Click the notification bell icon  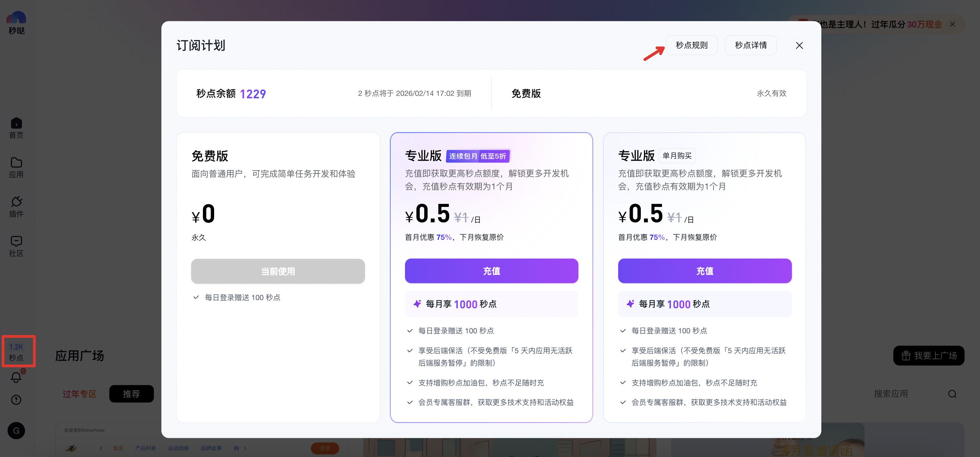click(x=16, y=377)
